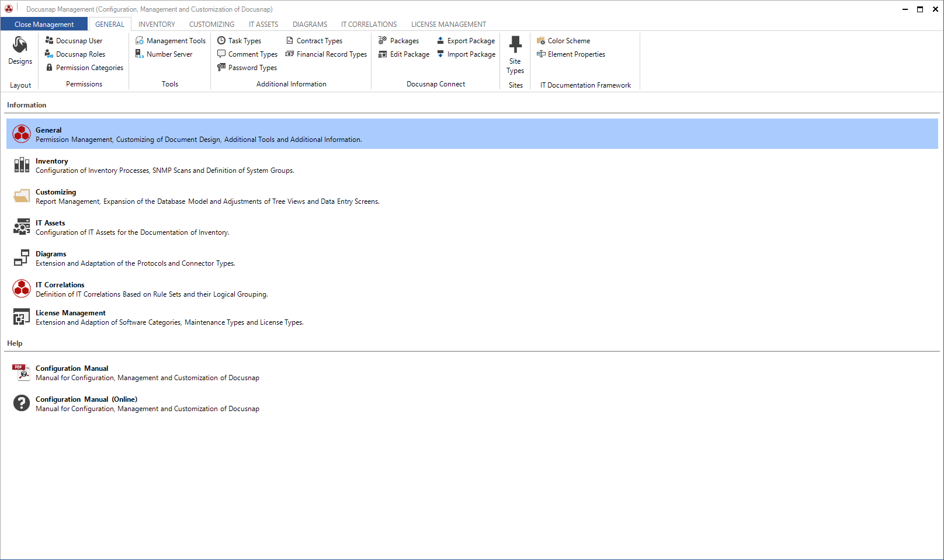Open the Diagrams information entry

pyautogui.click(x=472, y=258)
